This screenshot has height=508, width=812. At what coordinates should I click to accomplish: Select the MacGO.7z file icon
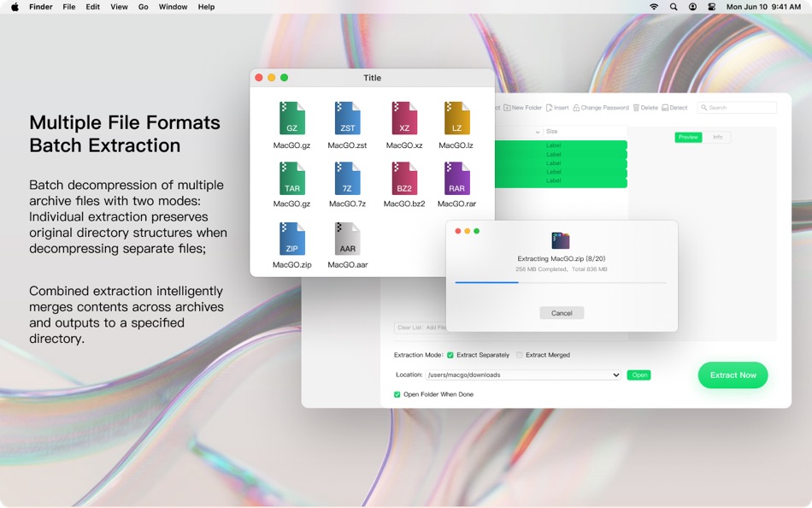click(x=348, y=179)
